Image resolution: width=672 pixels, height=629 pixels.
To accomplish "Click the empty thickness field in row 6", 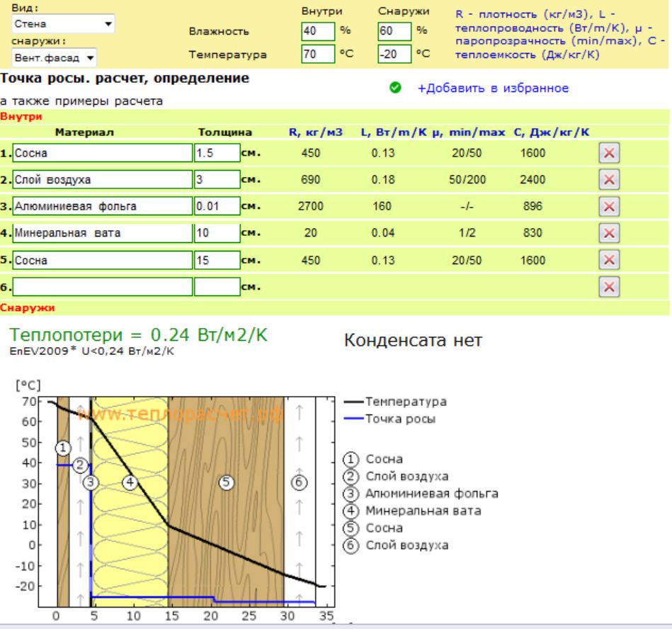I will pyautogui.click(x=217, y=287).
